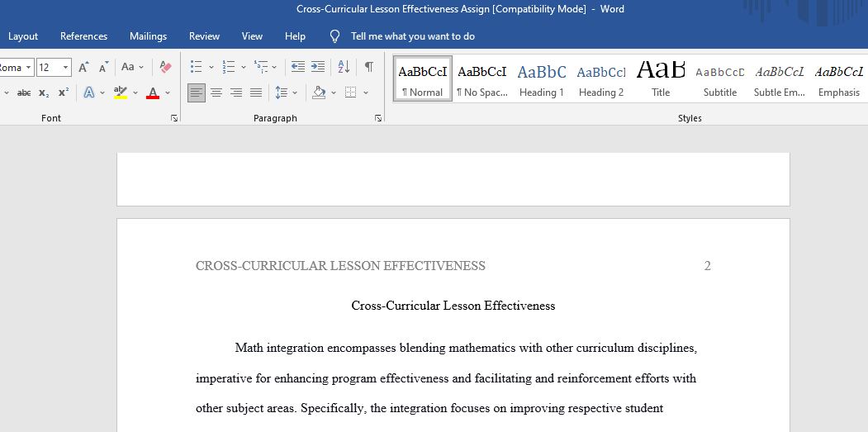The image size is (868, 432).
Task: Switch to Review tab
Action: point(204,36)
